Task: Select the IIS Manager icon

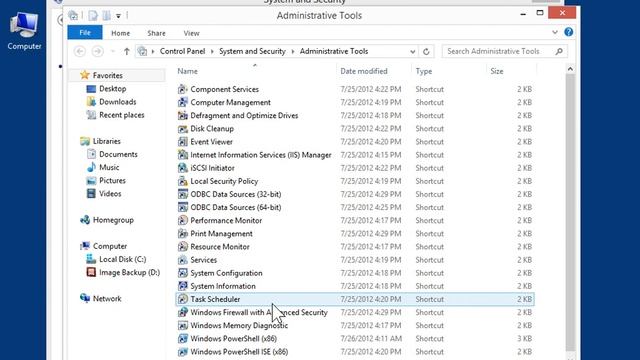Action: 182,155
